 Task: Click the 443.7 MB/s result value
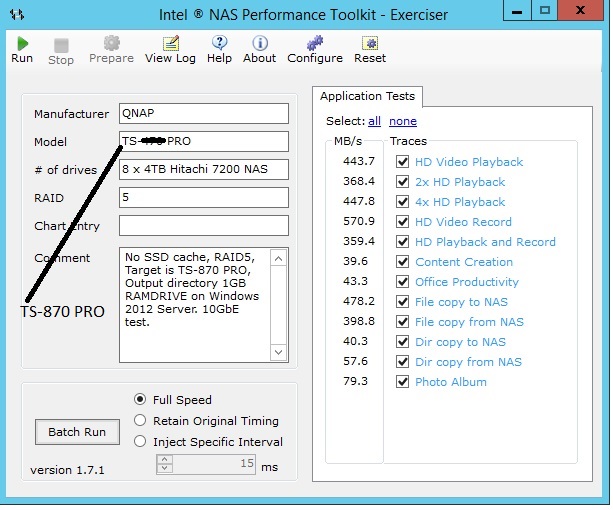tap(358, 161)
